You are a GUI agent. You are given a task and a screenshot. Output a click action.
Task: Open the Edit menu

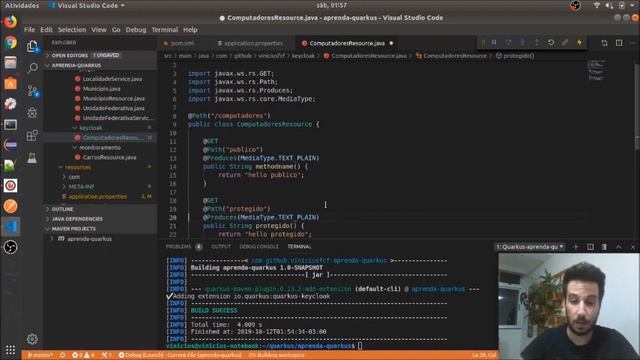[x=46, y=30]
